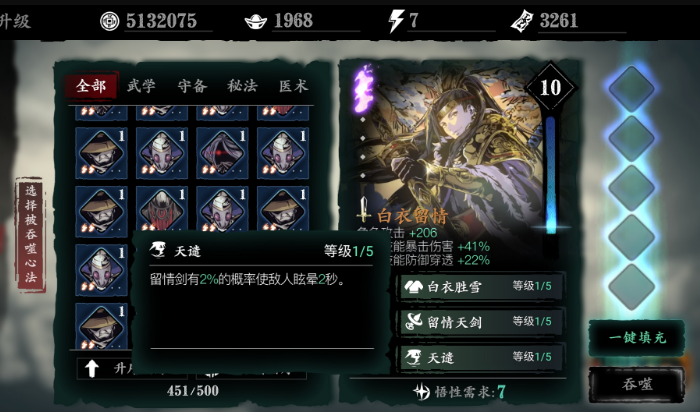The height and width of the screenshot is (412, 700).
Task: Open the 武学 tab
Action: pos(141,85)
